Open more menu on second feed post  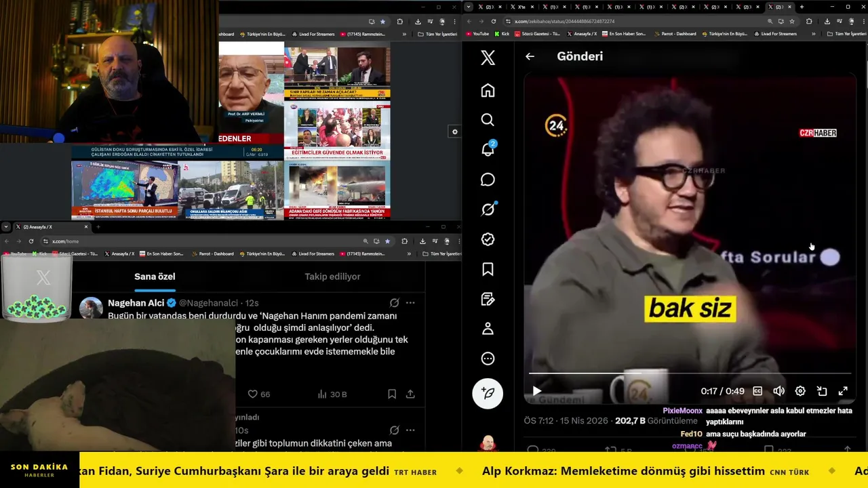click(410, 430)
